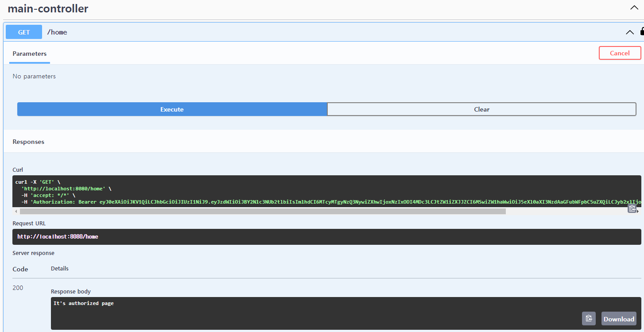Click the Authorization Bearer header line
Viewport: 644px width, 332px height.
(331, 202)
